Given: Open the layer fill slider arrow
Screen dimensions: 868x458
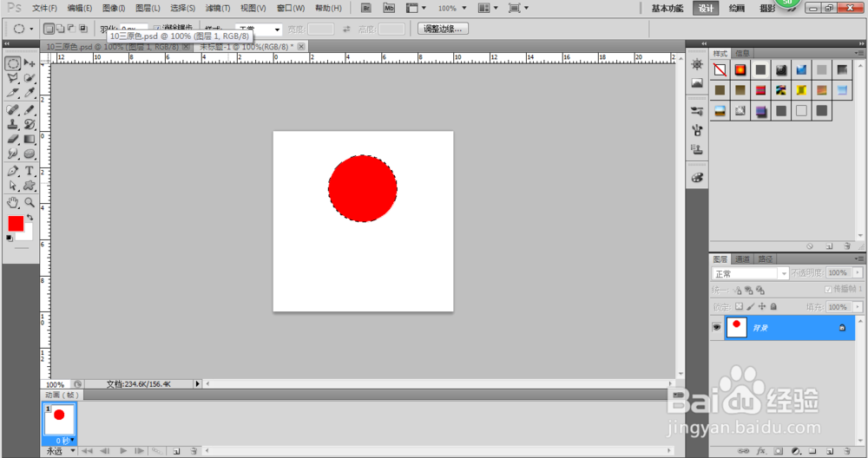Looking at the screenshot, I should [x=858, y=307].
